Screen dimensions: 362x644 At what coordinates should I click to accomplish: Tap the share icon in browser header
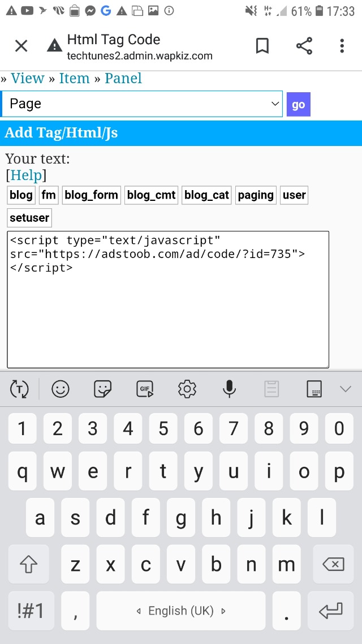coord(304,46)
